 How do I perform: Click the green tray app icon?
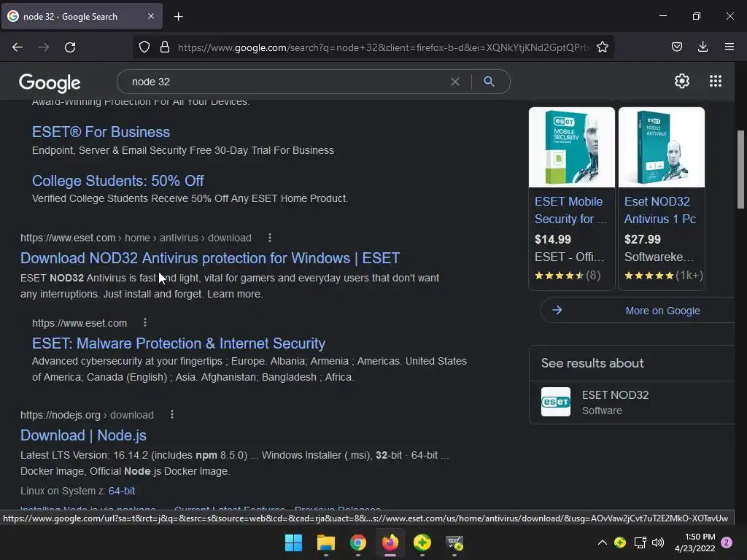point(620,542)
